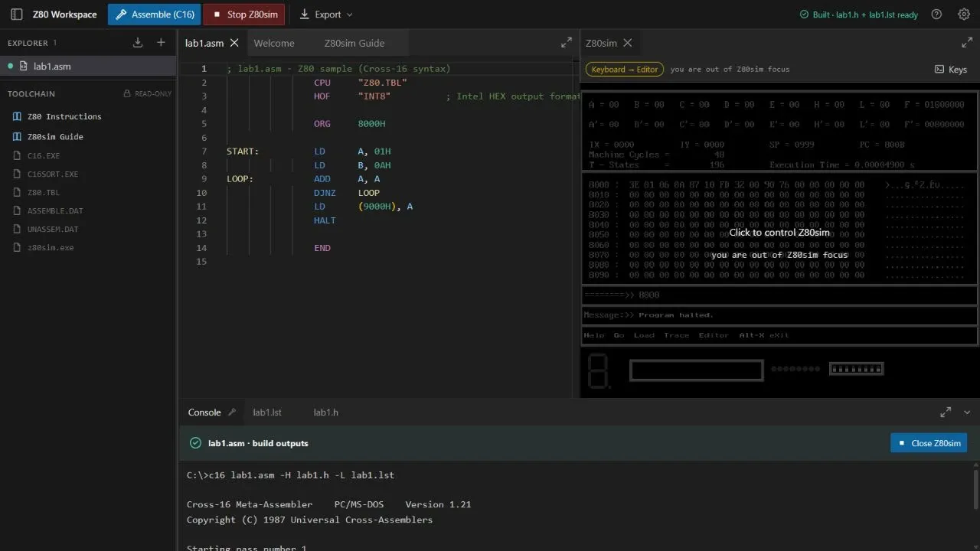This screenshot has width=980, height=551.
Task: Maximize the editor pane
Action: coord(567,43)
